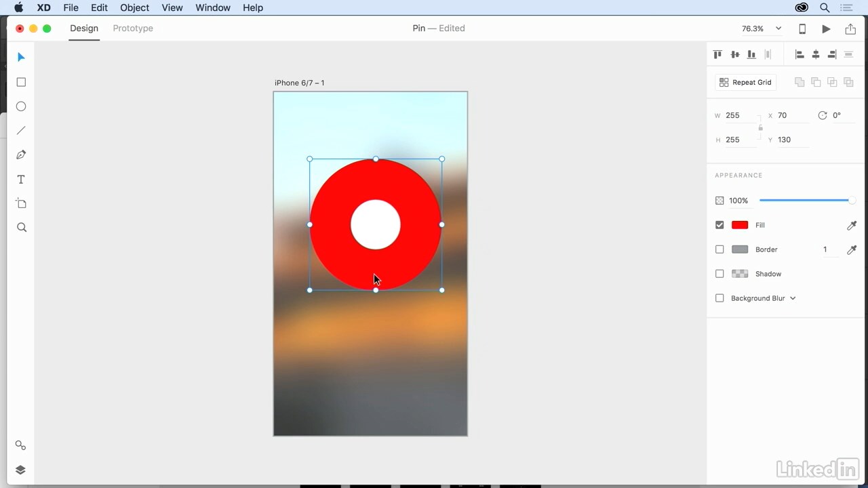Open the File menu
The width and height of the screenshot is (868, 488).
[x=71, y=7]
